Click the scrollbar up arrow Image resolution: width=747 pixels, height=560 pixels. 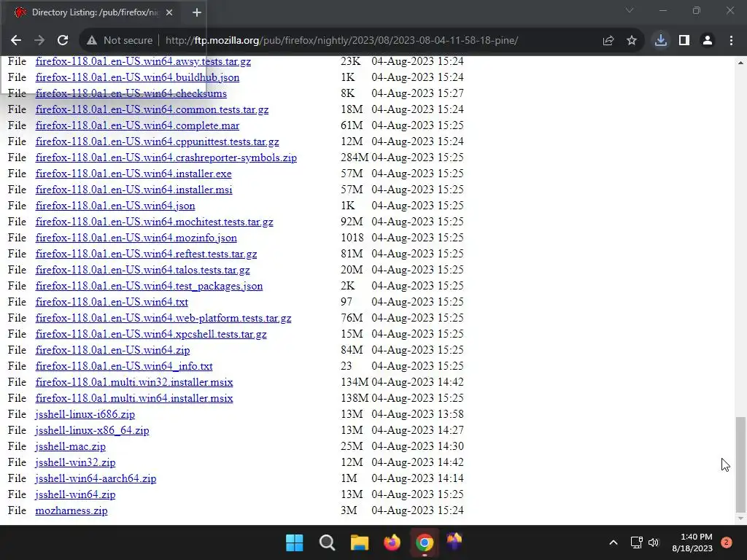coord(740,63)
